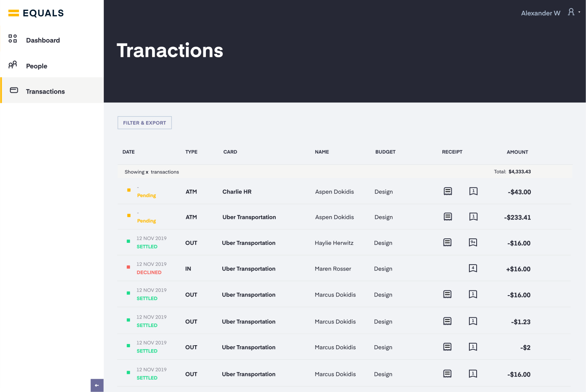Open notes icon for the -$2 transaction
Screen dimensions: 586x392
point(473,347)
